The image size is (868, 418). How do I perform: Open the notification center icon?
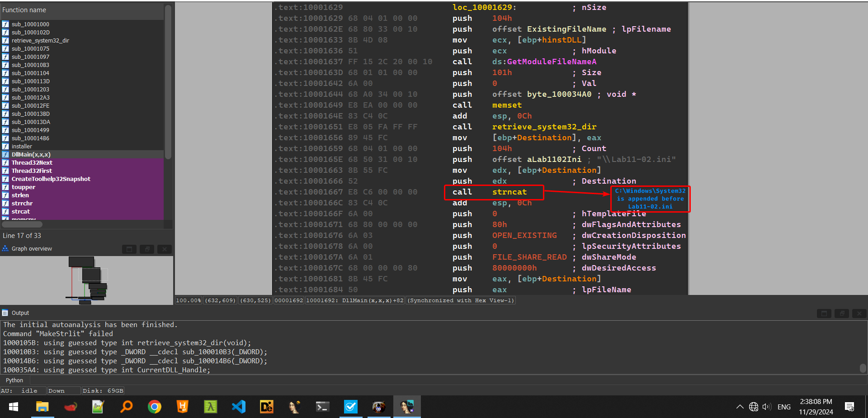click(x=849, y=407)
